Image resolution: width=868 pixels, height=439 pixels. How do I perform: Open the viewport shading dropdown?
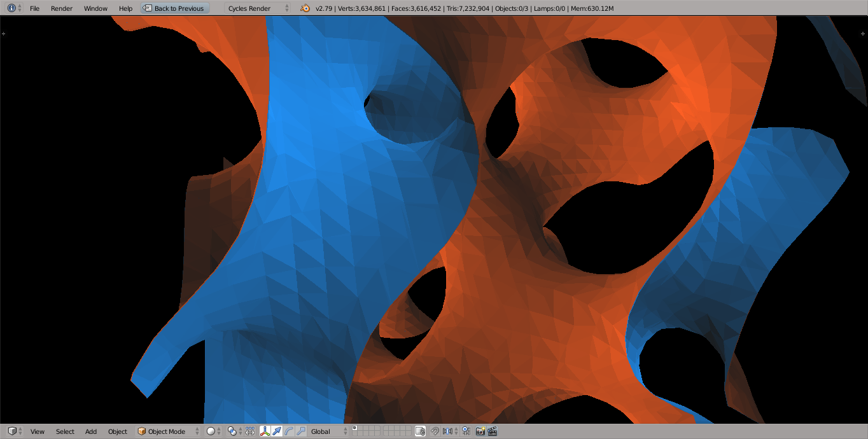click(211, 431)
